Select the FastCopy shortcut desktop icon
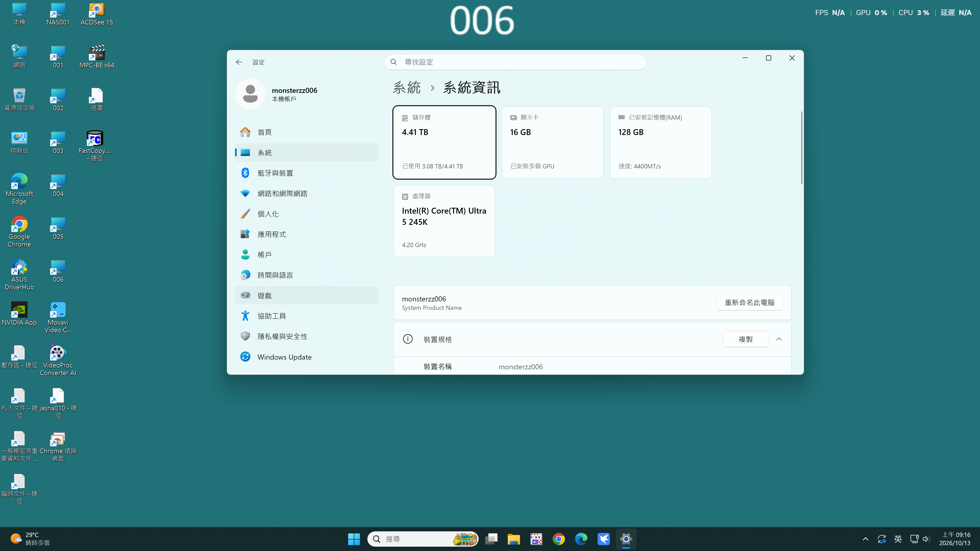Image resolution: width=980 pixels, height=551 pixels. click(x=95, y=146)
